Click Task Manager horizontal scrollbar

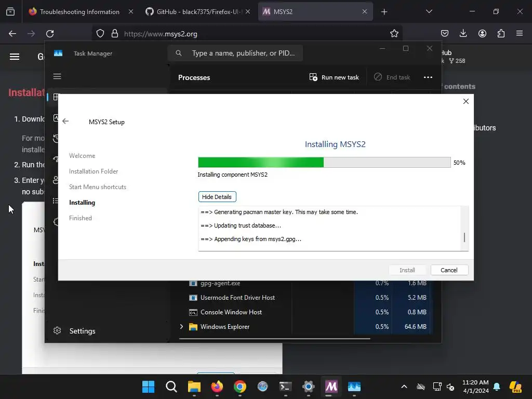[x=275, y=338]
